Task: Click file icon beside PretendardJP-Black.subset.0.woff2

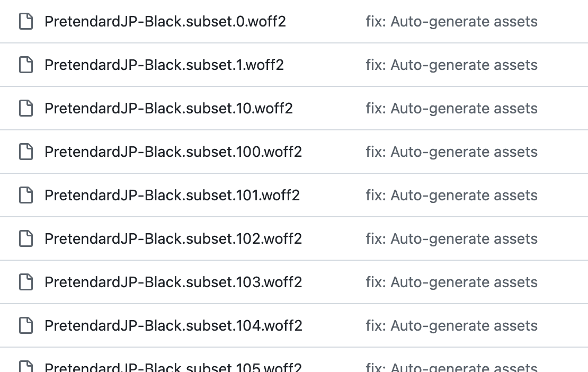Action: [x=26, y=22]
